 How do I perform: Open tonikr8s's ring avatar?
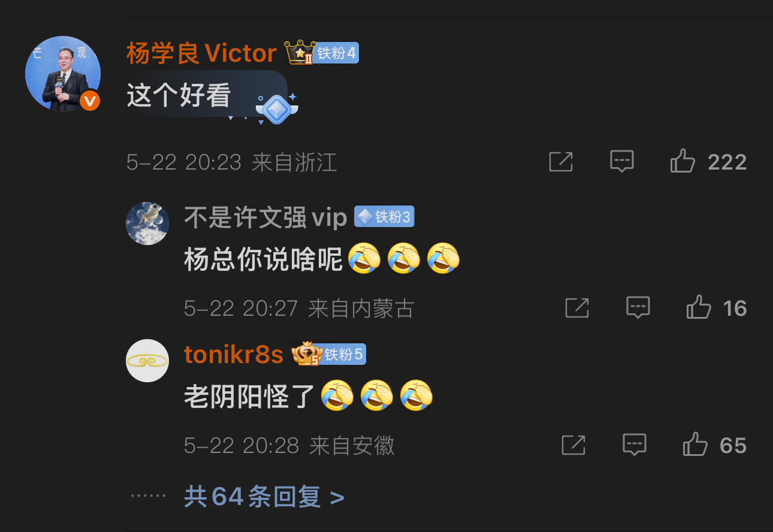(x=147, y=361)
